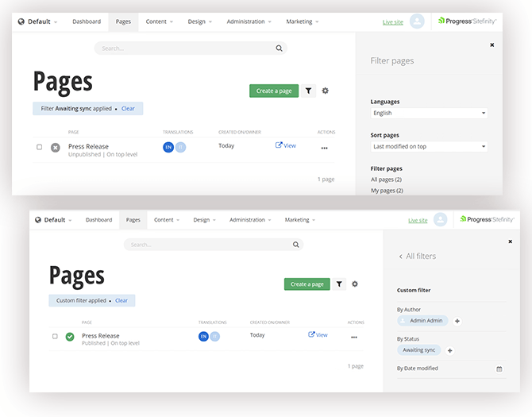This screenshot has height=417, width=532.
Task: Clear the applied Custom filter
Action: (x=121, y=301)
